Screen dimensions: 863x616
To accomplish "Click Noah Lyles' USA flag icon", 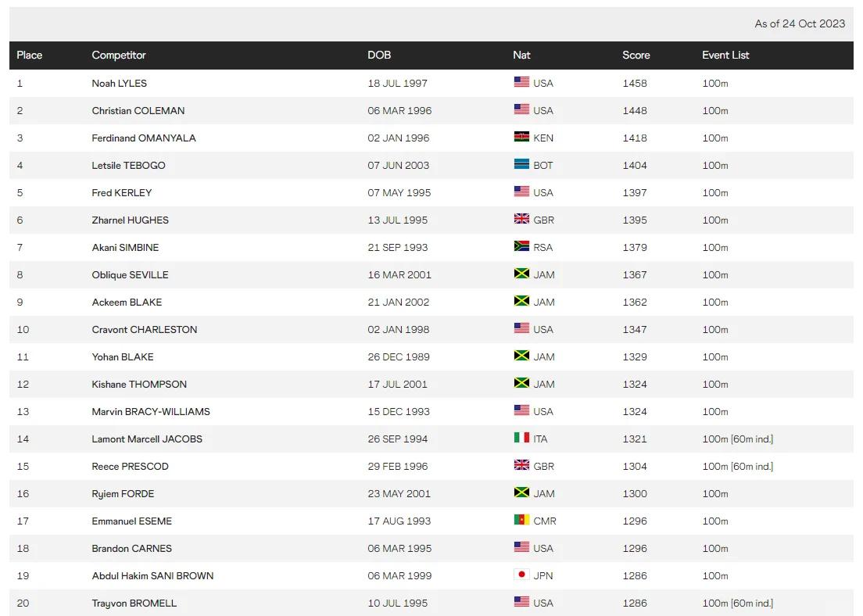I will (x=521, y=82).
